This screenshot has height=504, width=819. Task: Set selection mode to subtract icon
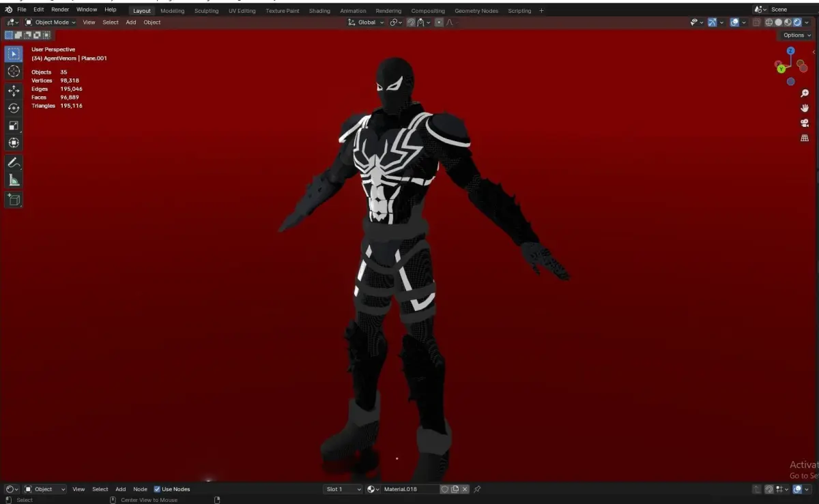27,35
